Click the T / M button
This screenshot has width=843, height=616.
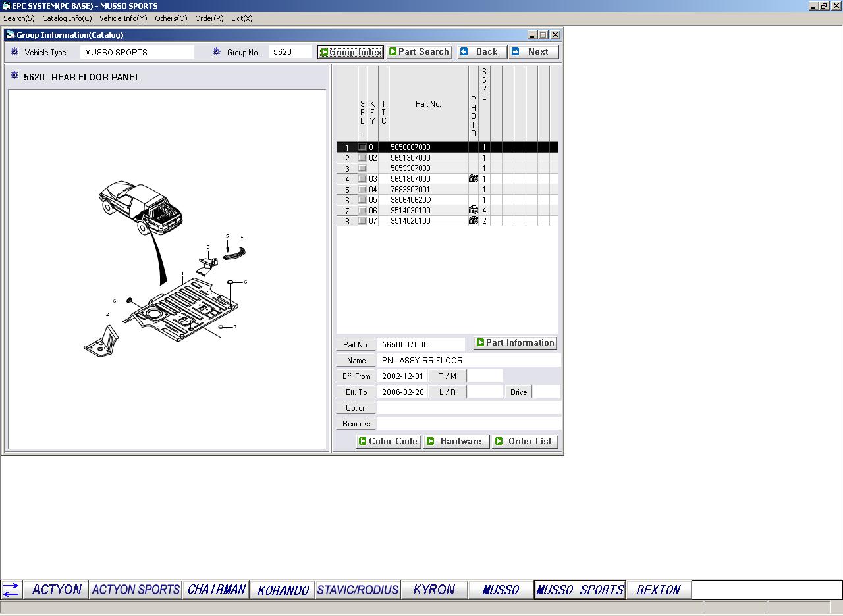(447, 376)
